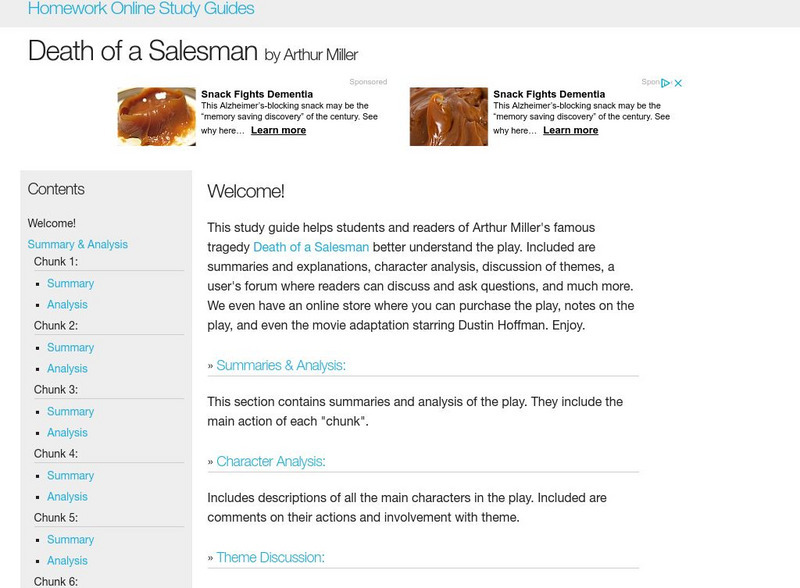Open the Analysis link under Chunk 3

(68, 433)
